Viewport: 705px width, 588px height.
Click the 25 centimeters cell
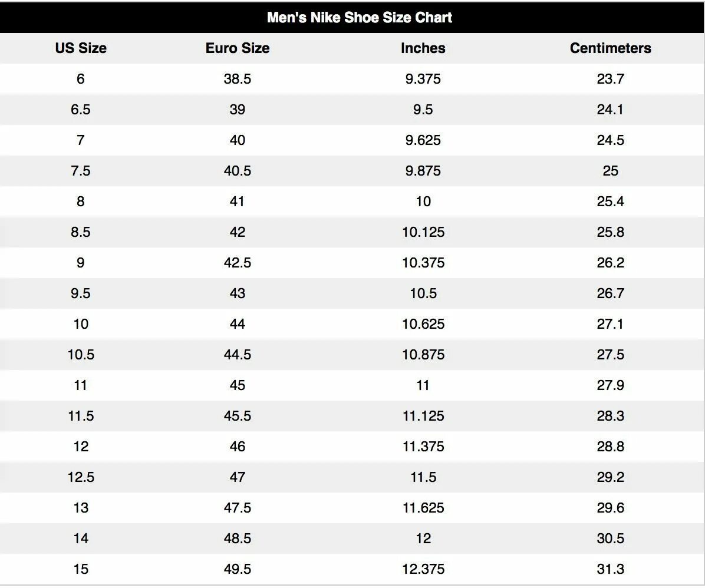[x=610, y=171]
